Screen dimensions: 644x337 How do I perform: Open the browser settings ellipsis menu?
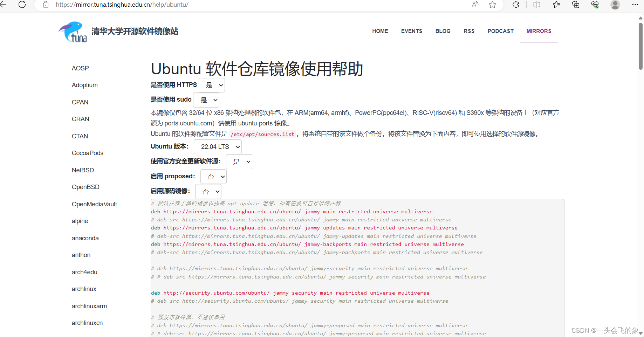coord(636,5)
